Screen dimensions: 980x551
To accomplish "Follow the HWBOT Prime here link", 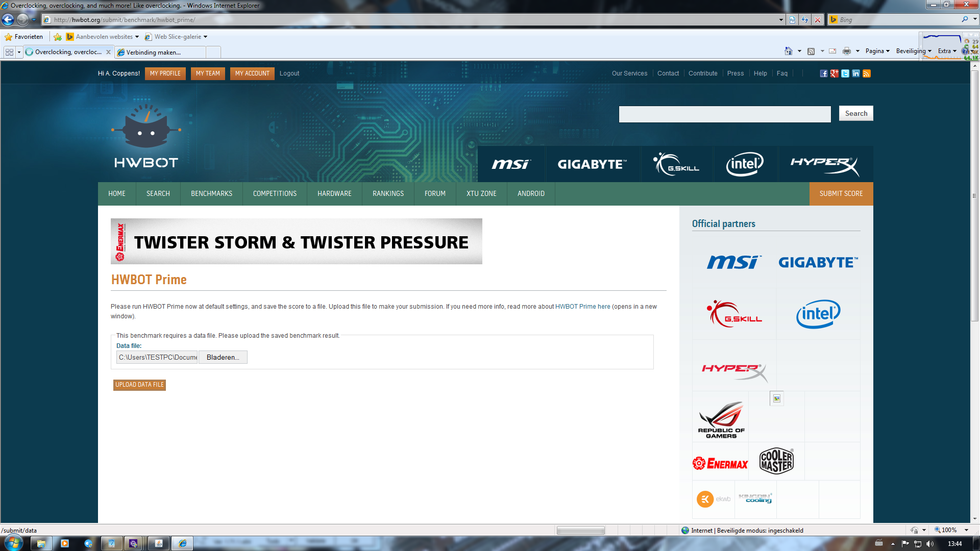I will [582, 307].
